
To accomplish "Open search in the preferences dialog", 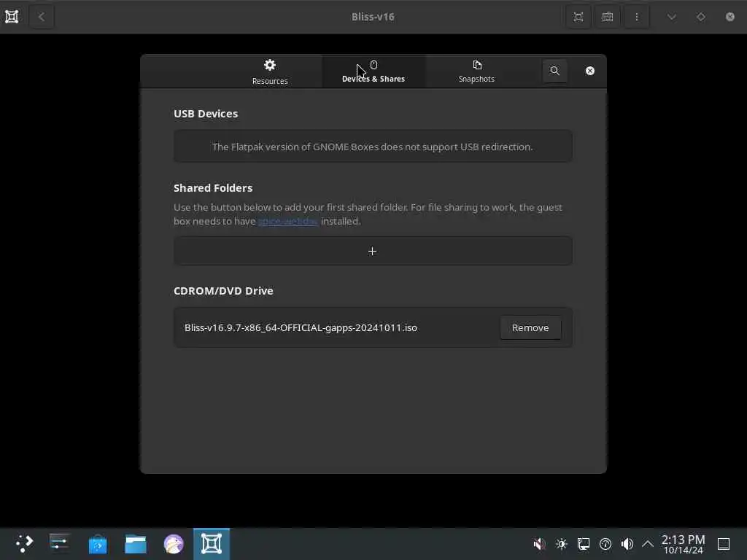I will tap(554, 71).
